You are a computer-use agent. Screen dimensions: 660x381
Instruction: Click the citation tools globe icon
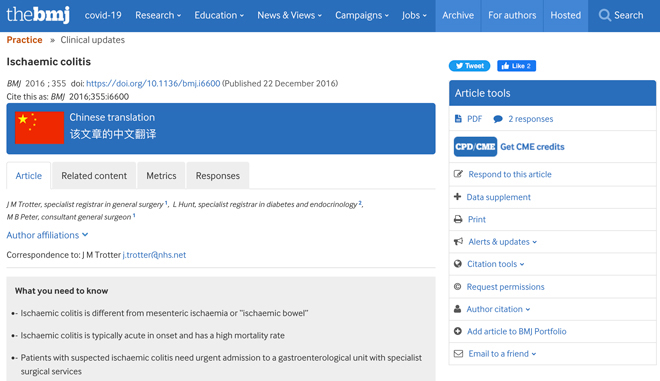(x=458, y=264)
